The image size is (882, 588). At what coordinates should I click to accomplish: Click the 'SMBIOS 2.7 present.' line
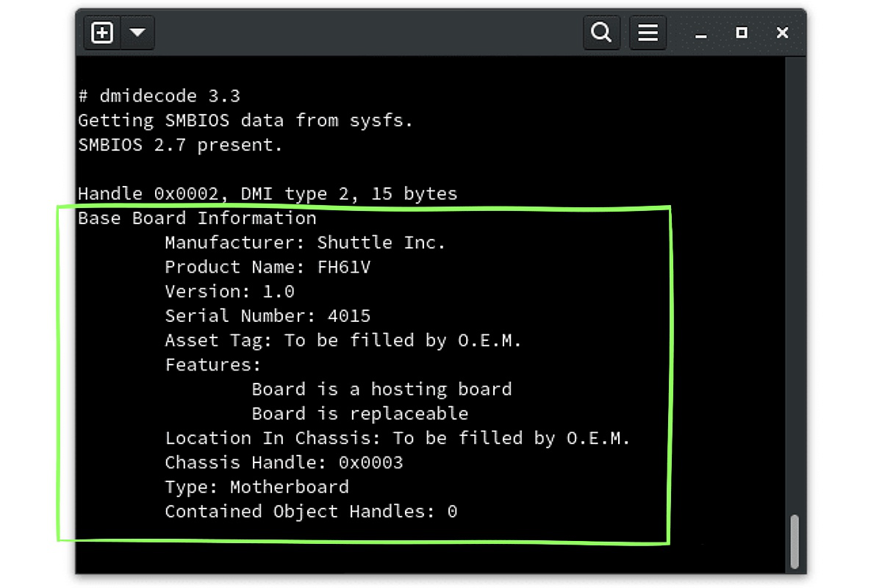click(x=180, y=145)
